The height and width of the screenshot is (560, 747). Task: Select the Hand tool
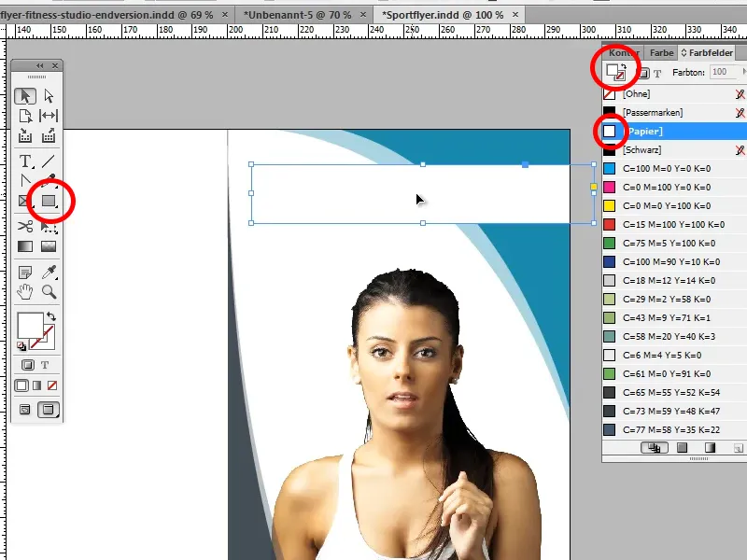click(25, 291)
